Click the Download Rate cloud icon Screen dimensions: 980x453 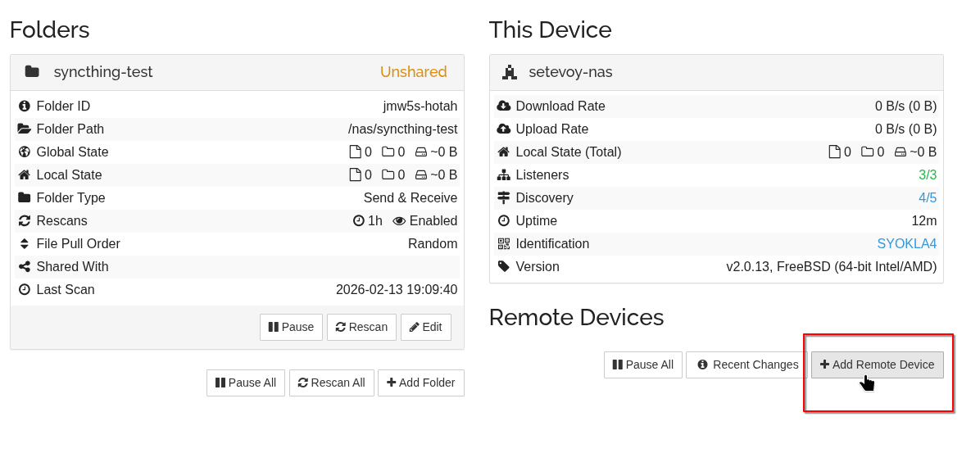point(504,106)
